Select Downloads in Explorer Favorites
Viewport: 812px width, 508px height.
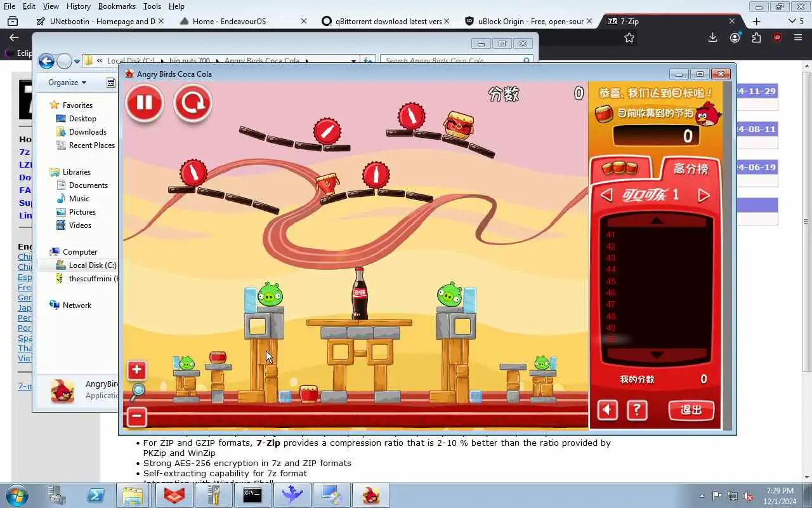click(88, 132)
